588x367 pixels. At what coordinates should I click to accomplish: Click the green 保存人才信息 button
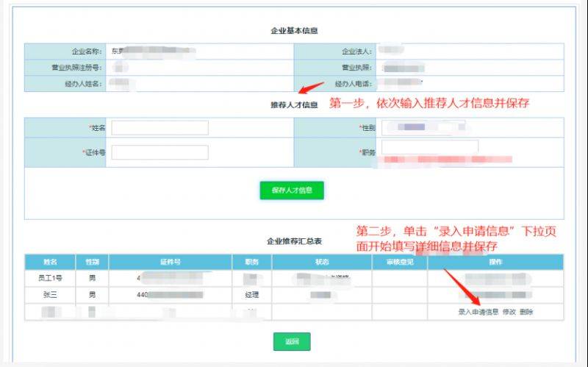(x=292, y=190)
